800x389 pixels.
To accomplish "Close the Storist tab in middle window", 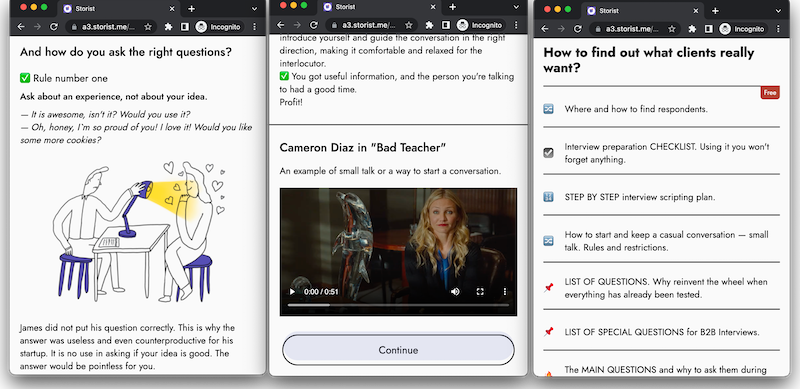I will click(433, 7).
